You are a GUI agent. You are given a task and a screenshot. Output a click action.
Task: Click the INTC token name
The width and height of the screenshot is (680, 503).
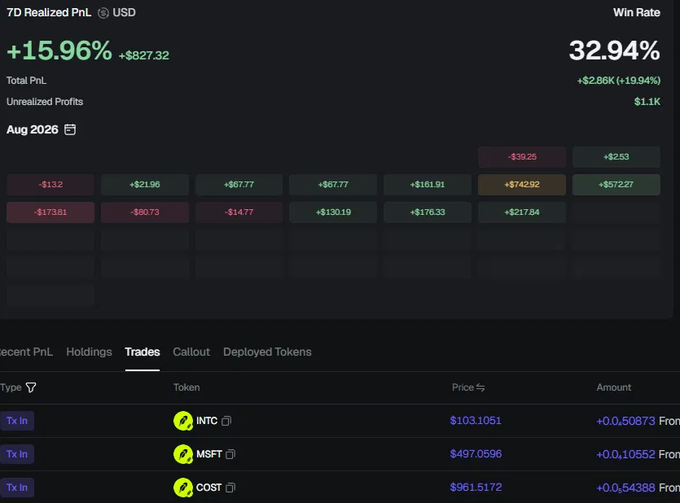207,421
